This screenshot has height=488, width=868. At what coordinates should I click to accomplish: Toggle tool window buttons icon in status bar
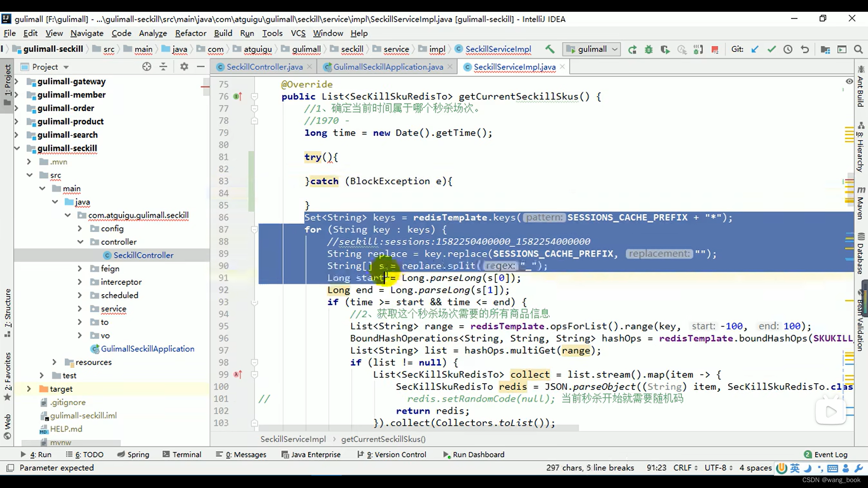pyautogui.click(x=10, y=468)
